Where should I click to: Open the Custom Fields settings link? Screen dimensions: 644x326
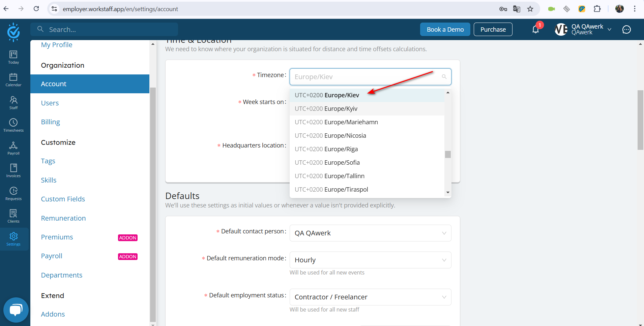pyautogui.click(x=63, y=199)
